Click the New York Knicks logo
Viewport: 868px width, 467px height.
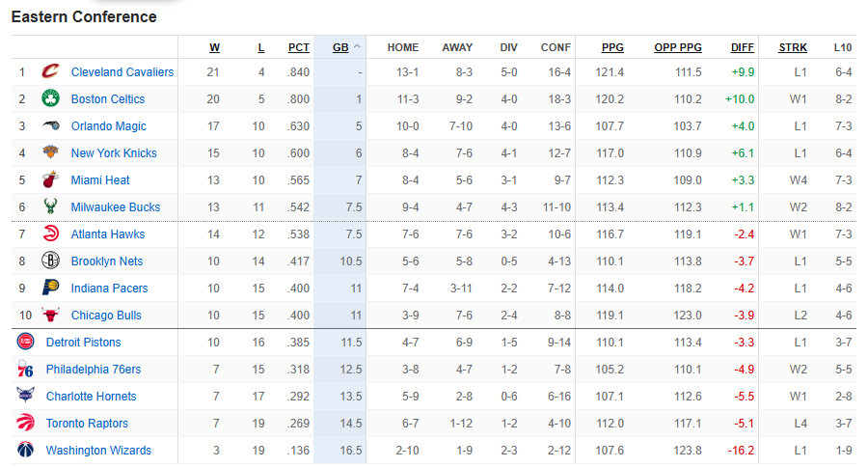(50, 152)
